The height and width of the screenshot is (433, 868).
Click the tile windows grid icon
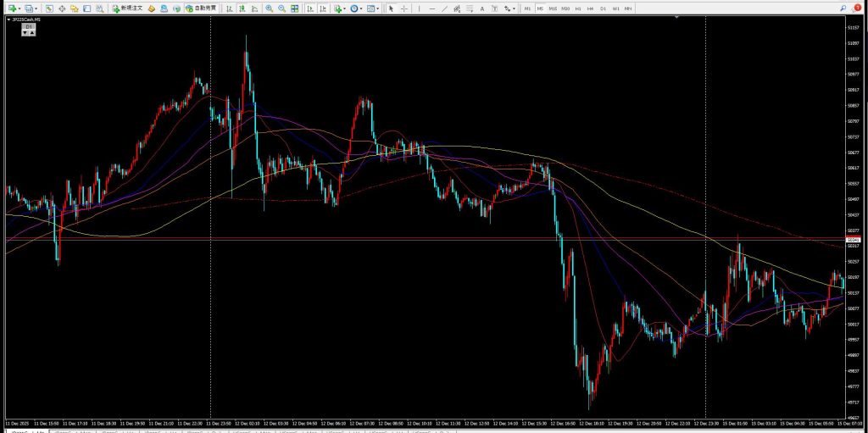pos(294,8)
